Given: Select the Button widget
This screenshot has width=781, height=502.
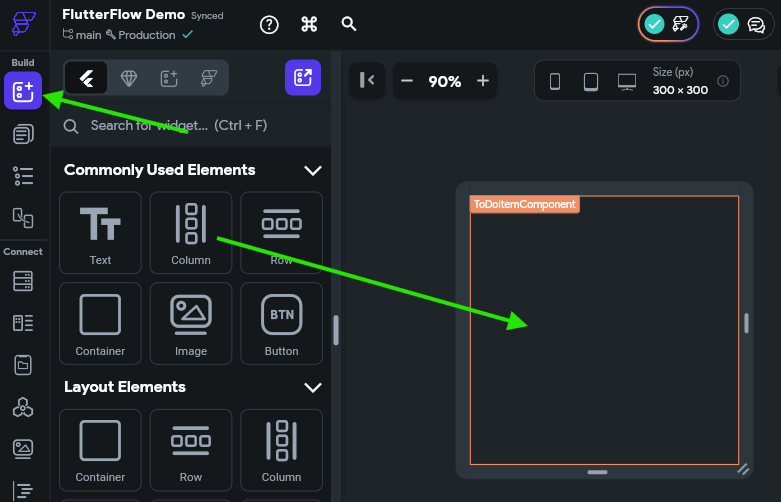Looking at the screenshot, I should (281, 324).
